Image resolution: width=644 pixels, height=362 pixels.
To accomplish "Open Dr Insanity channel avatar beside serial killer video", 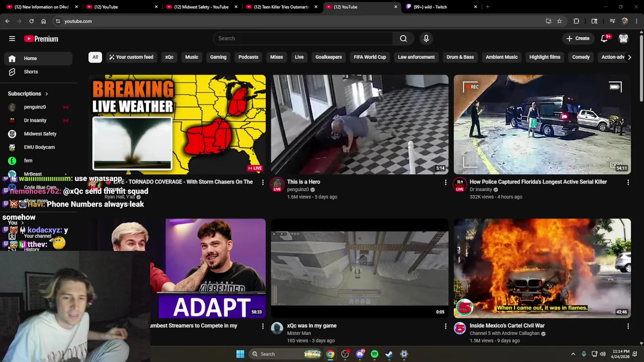I will [x=460, y=185].
